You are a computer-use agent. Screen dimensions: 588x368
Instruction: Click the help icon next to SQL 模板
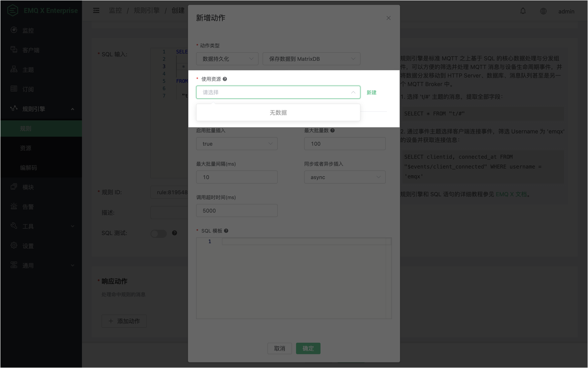(226, 231)
